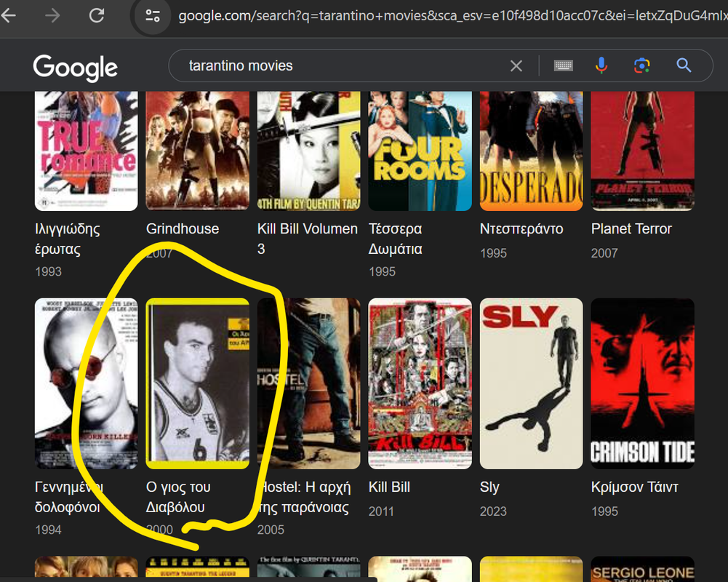728x582 pixels.
Task: Submit search with magnifying glass
Action: click(x=684, y=65)
